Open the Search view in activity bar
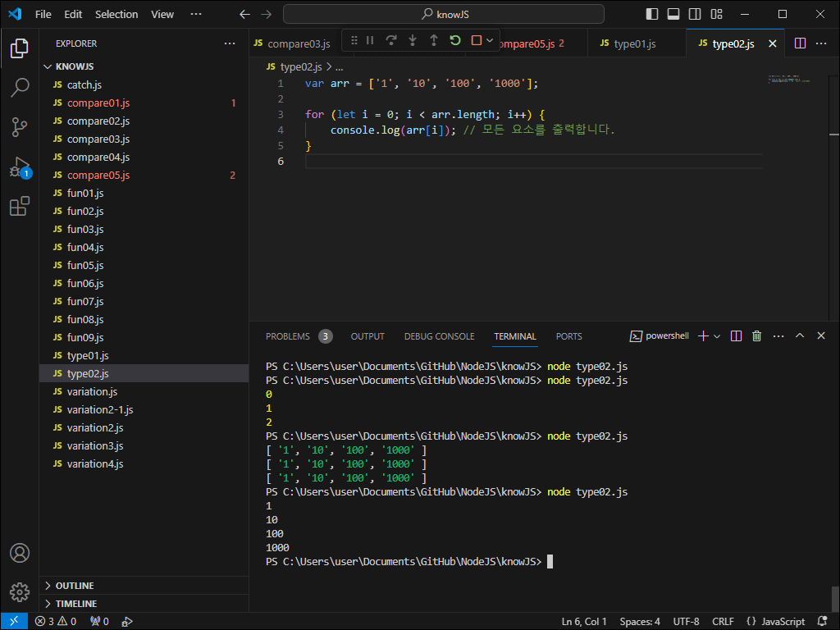The image size is (840, 630). pyautogui.click(x=20, y=88)
